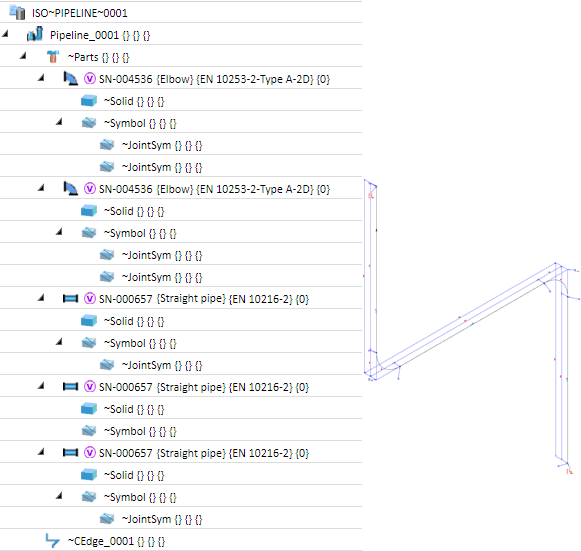The image size is (581, 551).
Task: Collapse the second SN-000657 Straight pipe node
Action: [41, 386]
